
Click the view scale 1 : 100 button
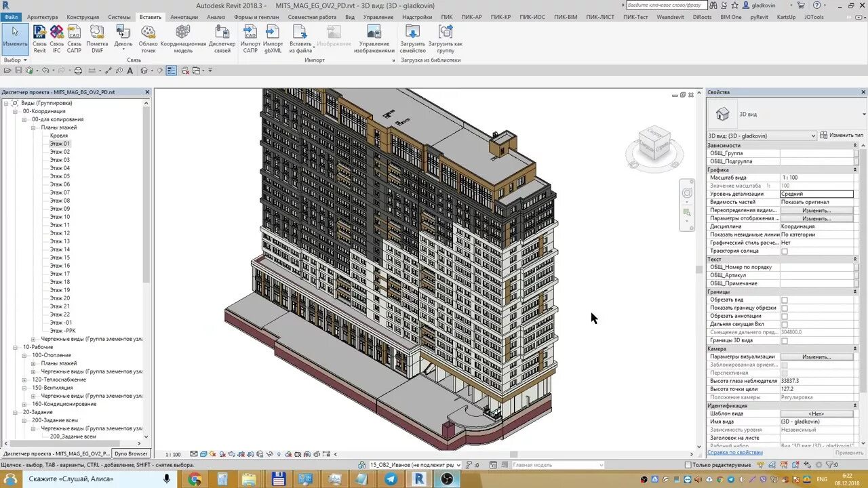click(x=174, y=455)
